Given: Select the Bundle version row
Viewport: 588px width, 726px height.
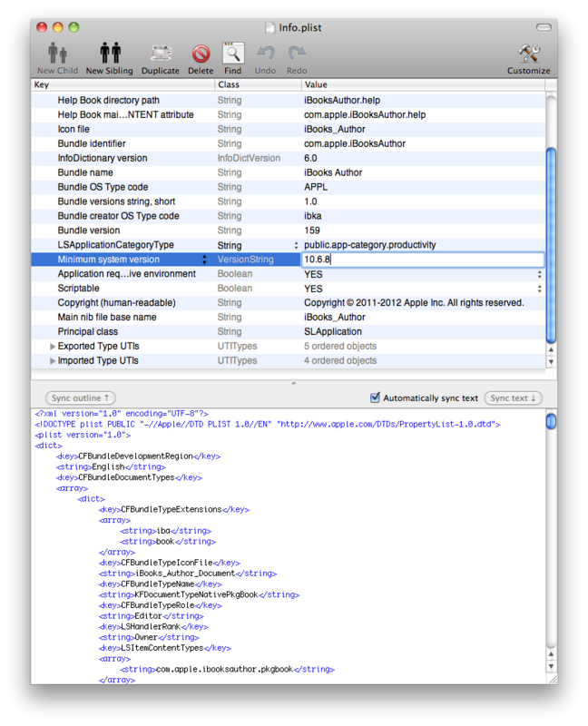Looking at the screenshot, I should (x=288, y=231).
